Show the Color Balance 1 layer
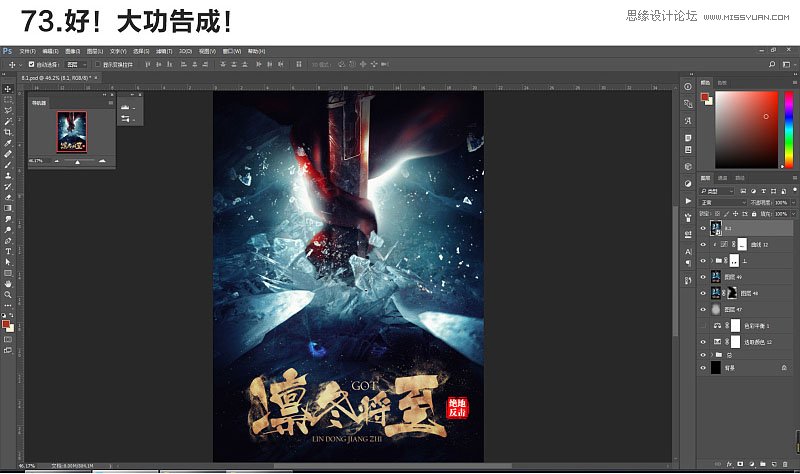 (x=704, y=326)
